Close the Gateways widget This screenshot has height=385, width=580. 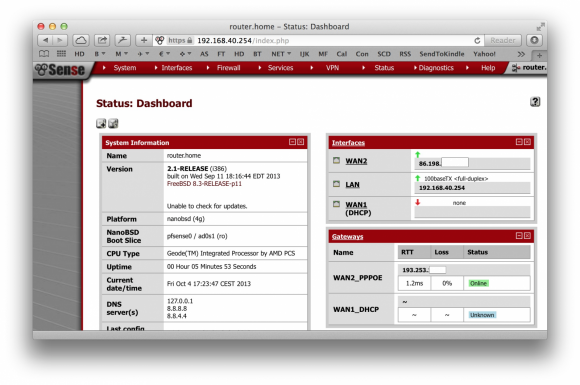click(527, 236)
